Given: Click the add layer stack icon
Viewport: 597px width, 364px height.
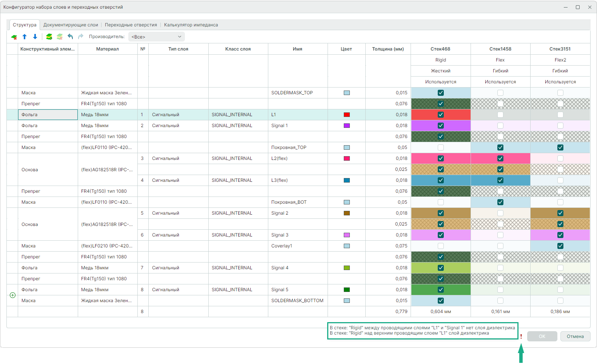Looking at the screenshot, I should coord(49,37).
